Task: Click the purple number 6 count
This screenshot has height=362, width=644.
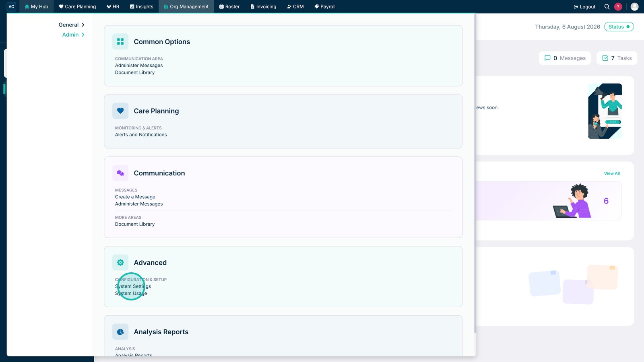Action: [606, 201]
